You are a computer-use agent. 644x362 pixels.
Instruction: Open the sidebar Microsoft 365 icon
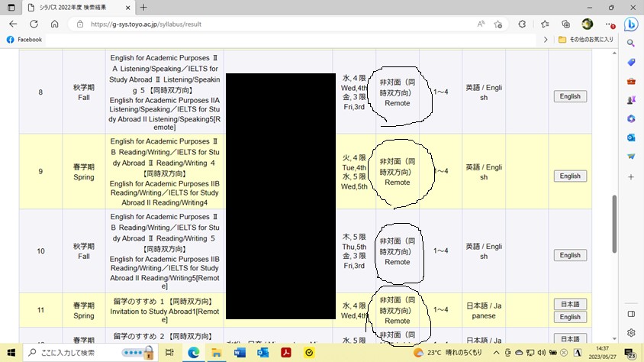click(x=631, y=118)
